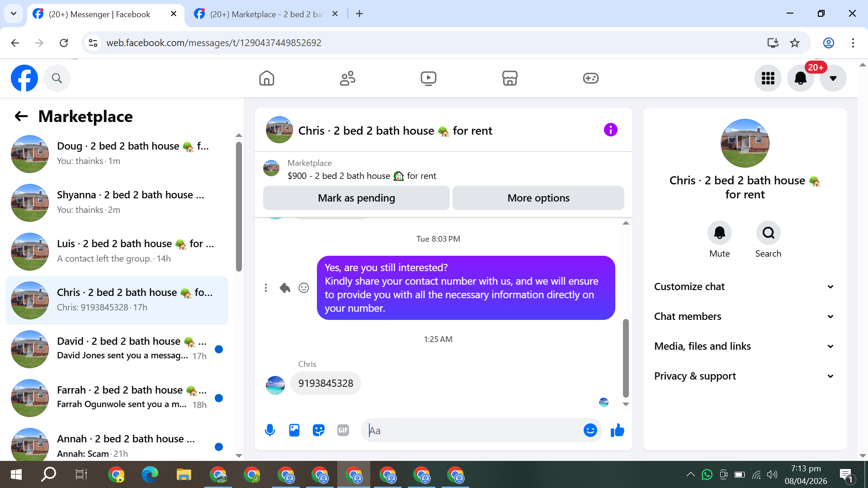Mute this conversation with the bell
The height and width of the screenshot is (488, 868).
coord(719,233)
